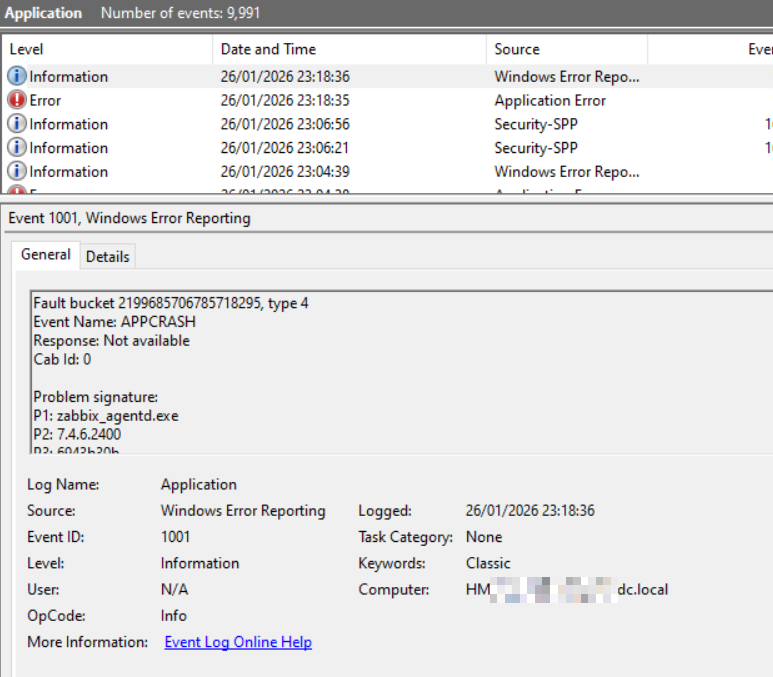Open the Event Log Online Help link
773x677 pixels.
238,642
